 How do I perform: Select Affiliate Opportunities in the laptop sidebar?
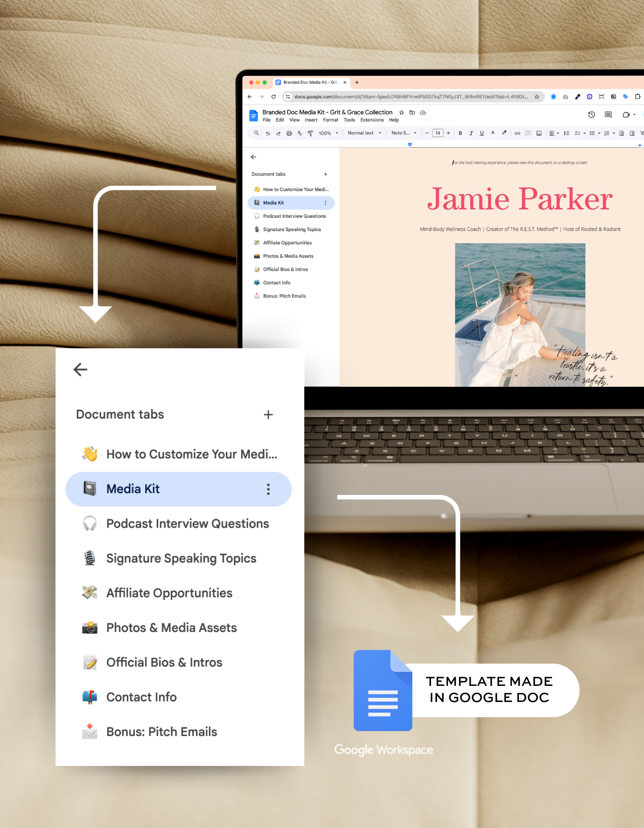click(291, 243)
